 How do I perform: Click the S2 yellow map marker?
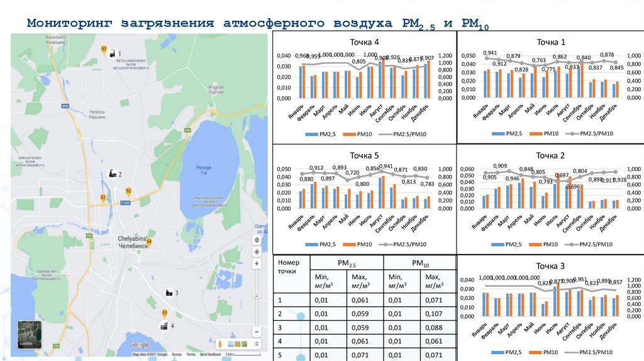(128, 191)
